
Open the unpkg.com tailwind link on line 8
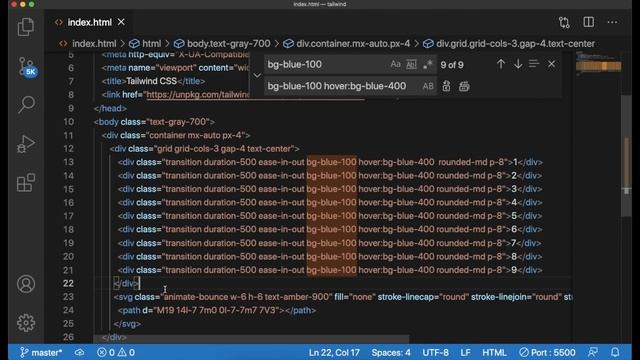[x=198, y=95]
